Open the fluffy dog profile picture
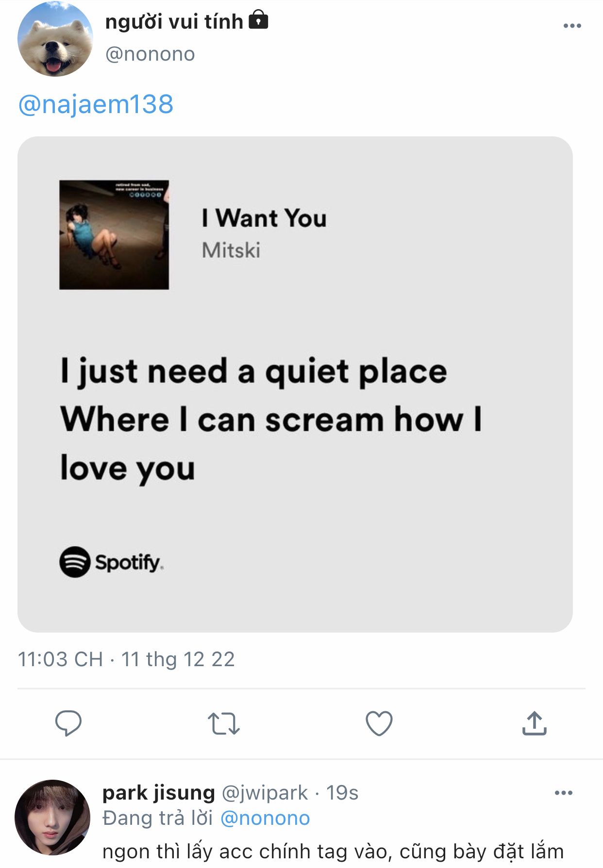 coord(55,39)
